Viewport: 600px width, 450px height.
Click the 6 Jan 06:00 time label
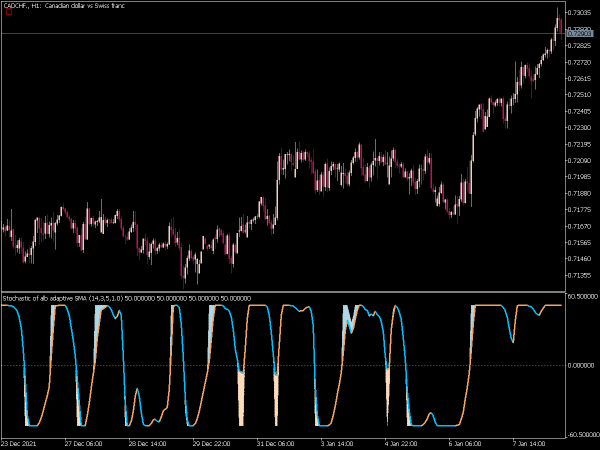465,444
